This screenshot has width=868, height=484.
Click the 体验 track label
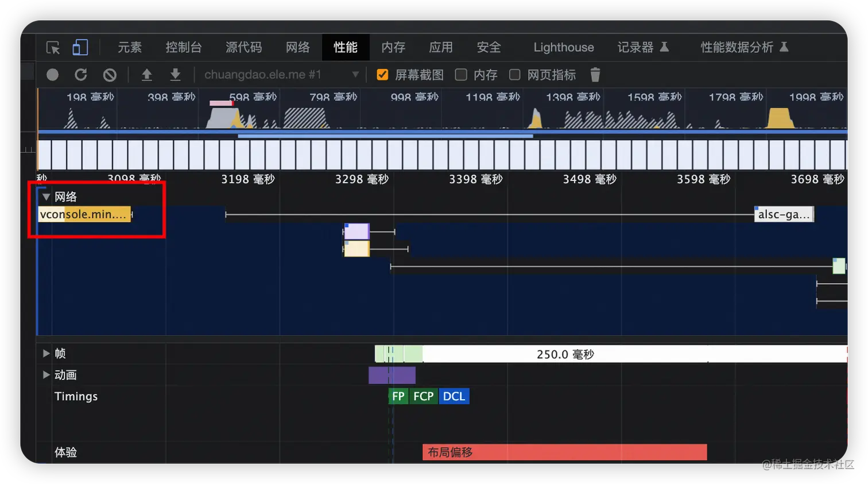pos(65,452)
